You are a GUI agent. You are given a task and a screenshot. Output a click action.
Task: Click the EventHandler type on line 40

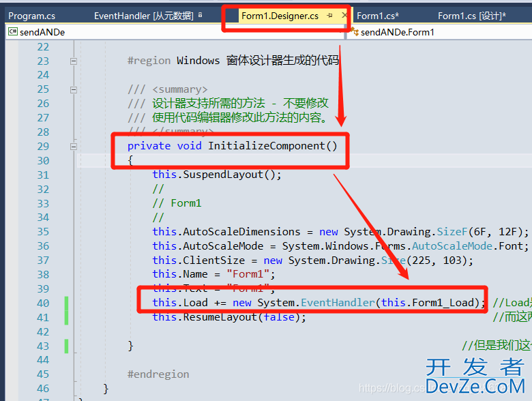(x=338, y=303)
